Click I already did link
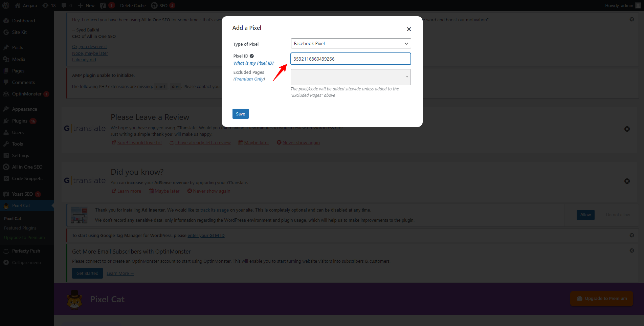Screen dimensions: 644x326 point(84,60)
